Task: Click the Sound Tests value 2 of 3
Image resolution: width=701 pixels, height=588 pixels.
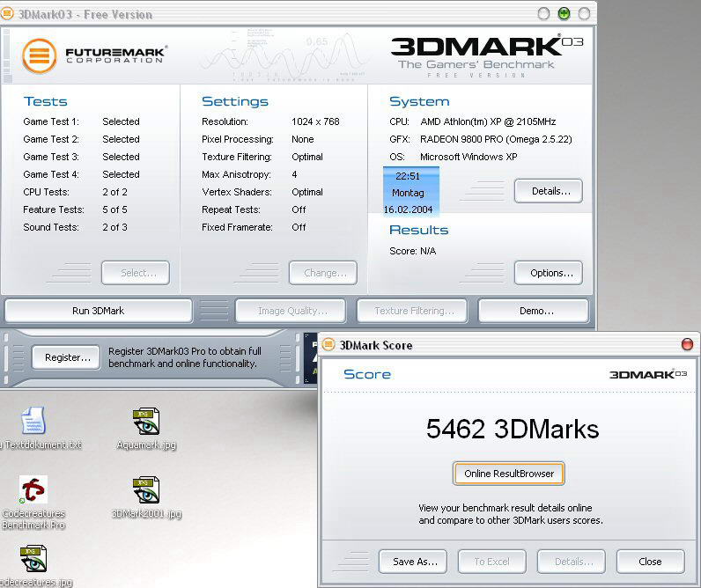Action: tap(114, 227)
